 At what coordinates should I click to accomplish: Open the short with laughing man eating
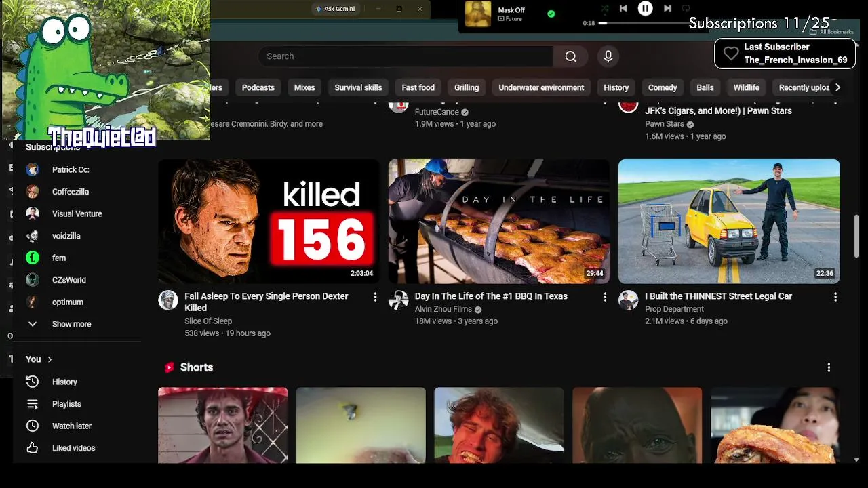pos(498,425)
